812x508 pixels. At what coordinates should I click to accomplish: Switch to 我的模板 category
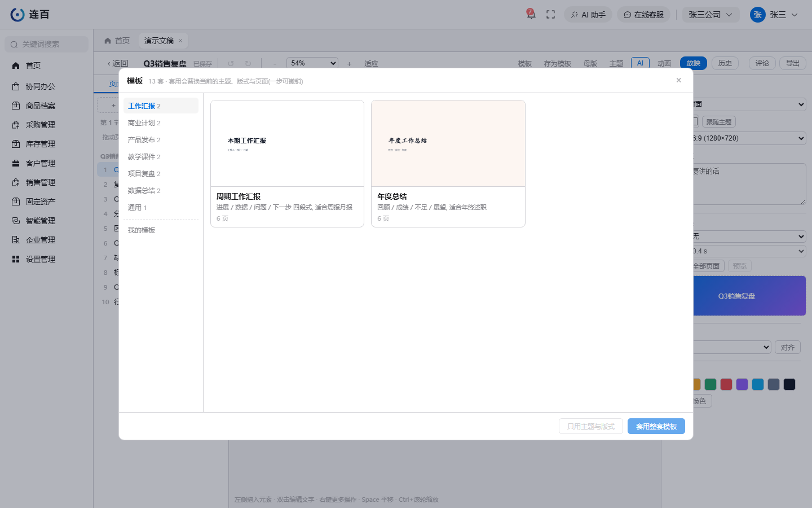pyautogui.click(x=161, y=230)
